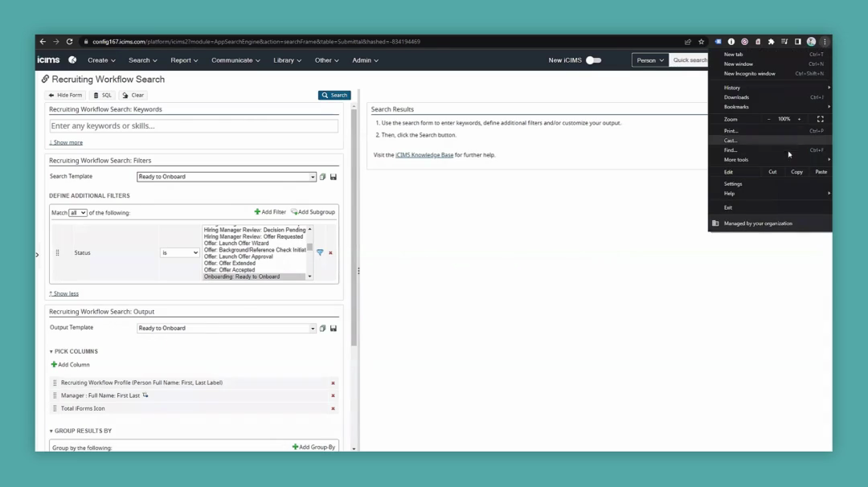Collapse the PICK COLUMNS section
The height and width of the screenshot is (487, 868).
point(73,351)
